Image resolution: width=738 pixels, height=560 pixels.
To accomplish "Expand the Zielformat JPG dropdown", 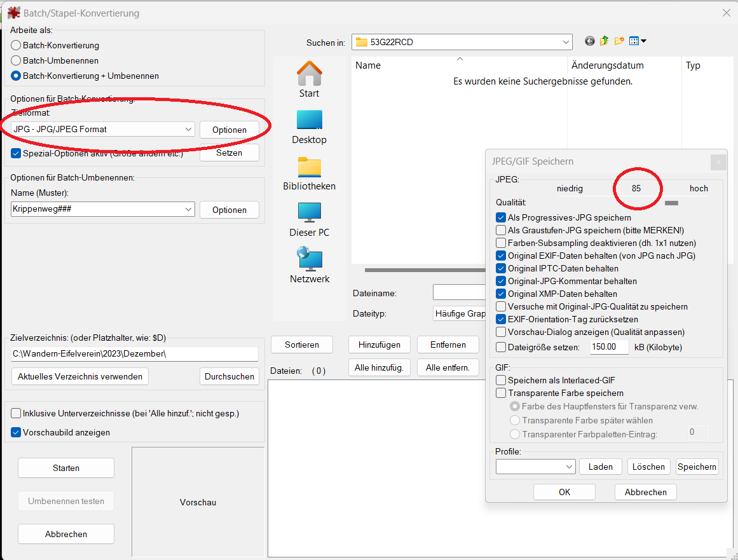I will pyautogui.click(x=188, y=129).
